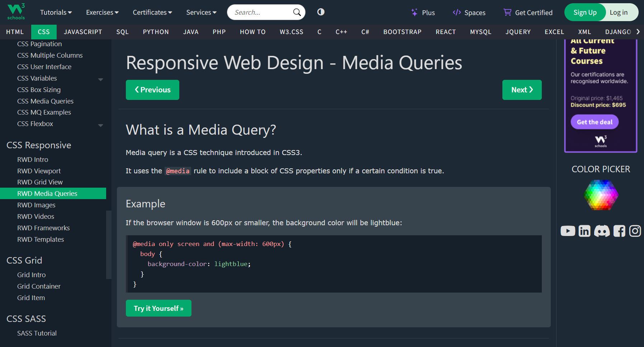Select the REACT topic tab
The image size is (644, 347).
pyautogui.click(x=446, y=32)
